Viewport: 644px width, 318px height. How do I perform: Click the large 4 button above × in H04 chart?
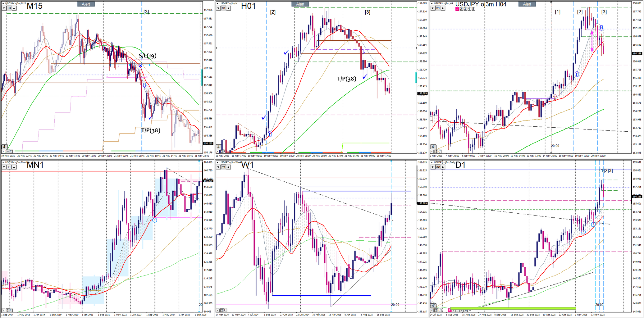pos(433,147)
